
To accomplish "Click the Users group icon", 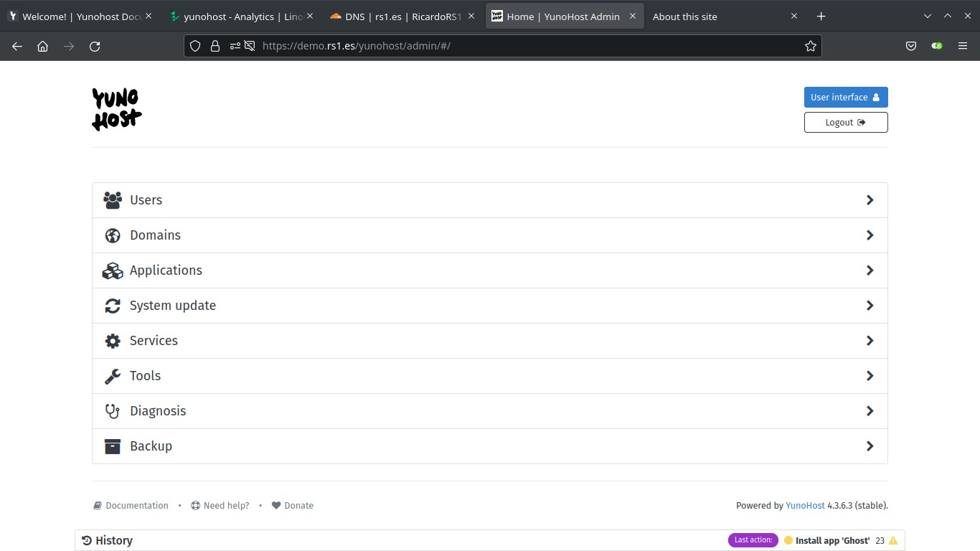I will pyautogui.click(x=113, y=200).
